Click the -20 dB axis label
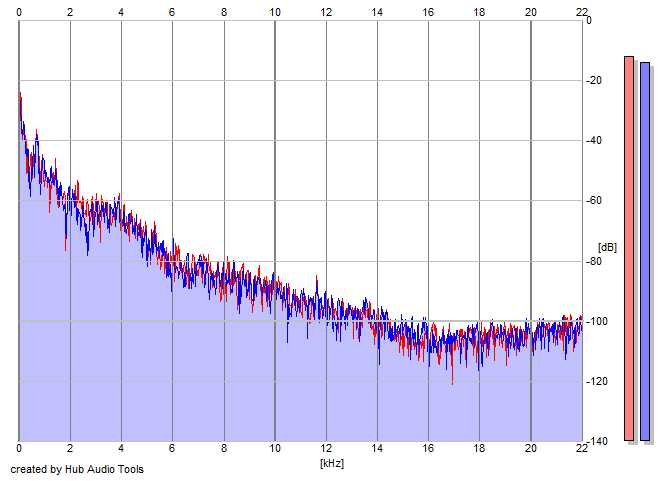 pos(594,80)
